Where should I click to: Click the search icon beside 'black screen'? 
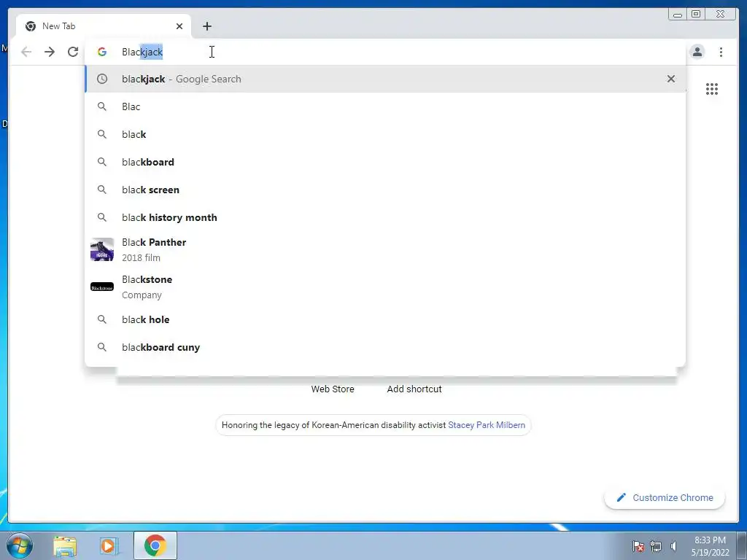point(102,190)
